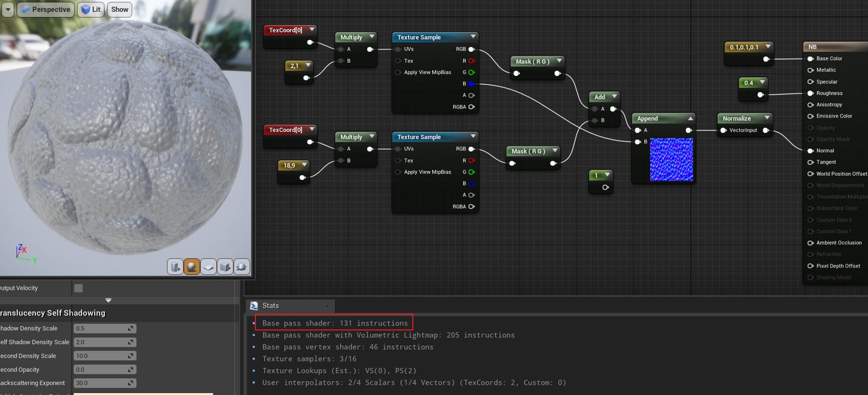Image resolution: width=868 pixels, height=395 pixels.
Task: Click the Base Color pin on the NB node
Action: (810, 58)
